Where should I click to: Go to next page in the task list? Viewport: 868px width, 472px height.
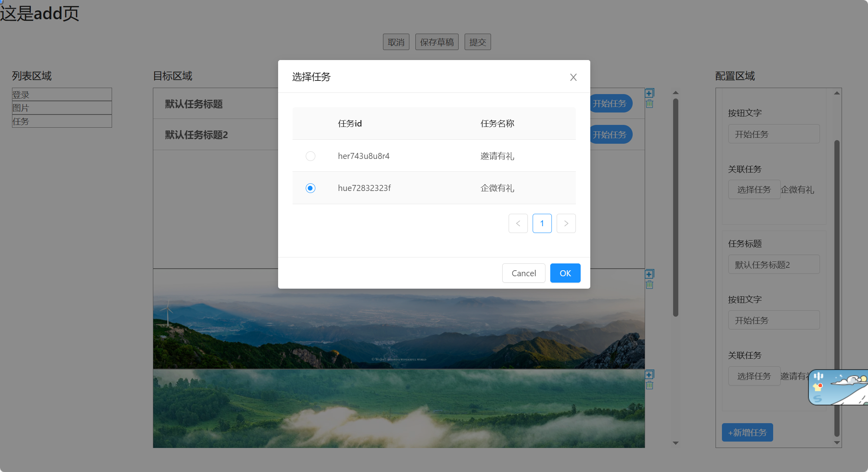566,223
